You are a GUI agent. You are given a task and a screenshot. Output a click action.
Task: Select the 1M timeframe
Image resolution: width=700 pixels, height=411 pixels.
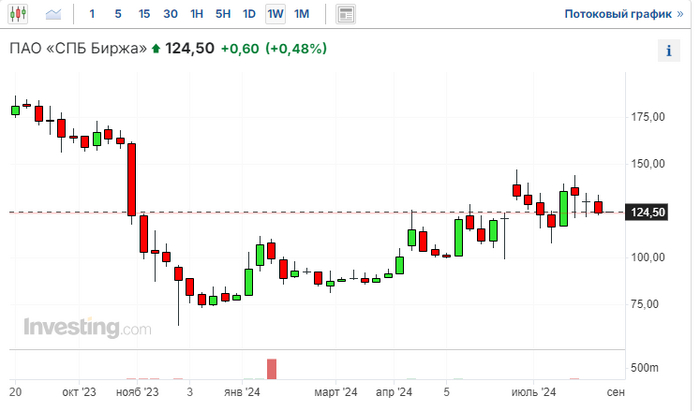pos(302,14)
